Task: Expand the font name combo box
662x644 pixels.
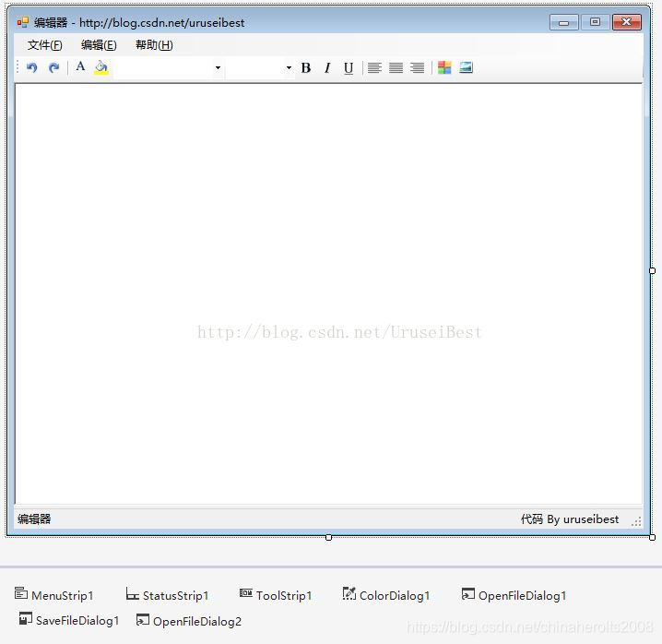Action: point(218,67)
